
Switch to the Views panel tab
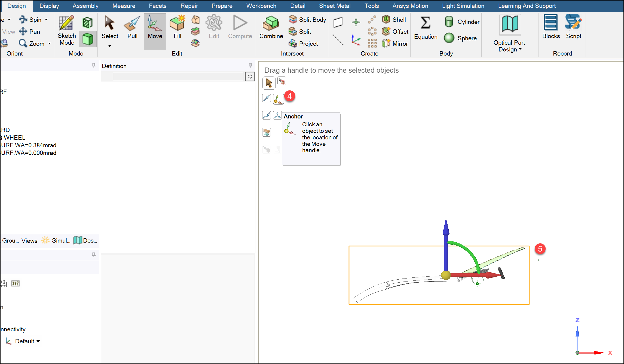(29, 241)
